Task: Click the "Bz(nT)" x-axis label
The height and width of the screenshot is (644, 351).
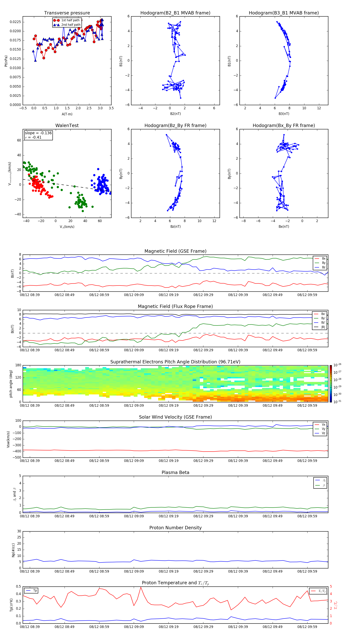Action: [x=175, y=227]
